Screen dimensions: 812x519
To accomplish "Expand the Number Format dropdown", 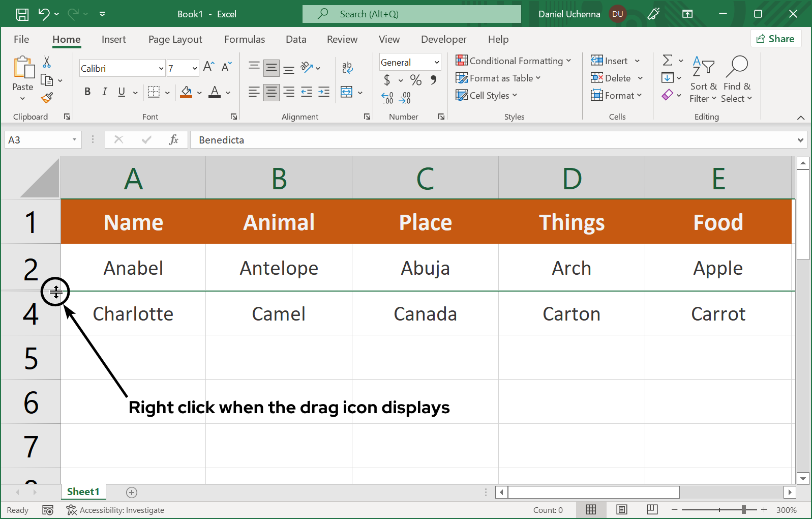I will coord(436,63).
